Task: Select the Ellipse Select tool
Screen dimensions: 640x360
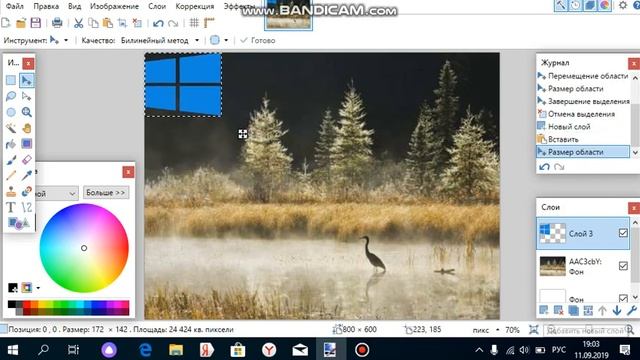Action: (11, 112)
